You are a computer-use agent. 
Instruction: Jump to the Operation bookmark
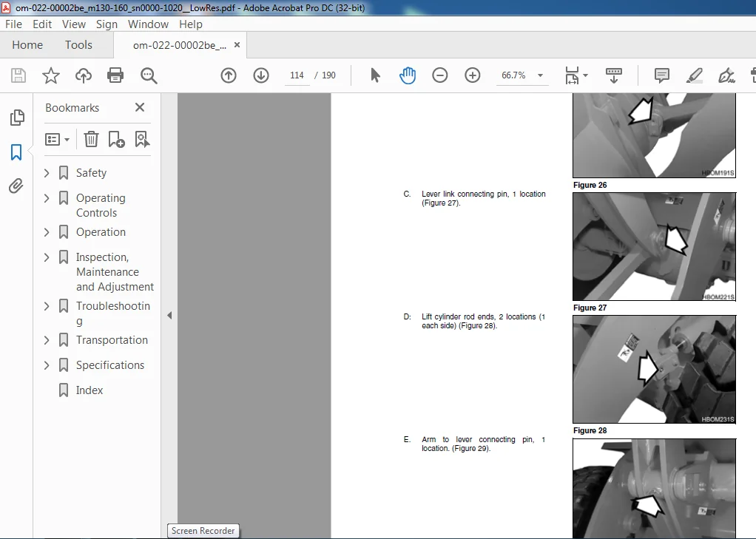pos(101,232)
